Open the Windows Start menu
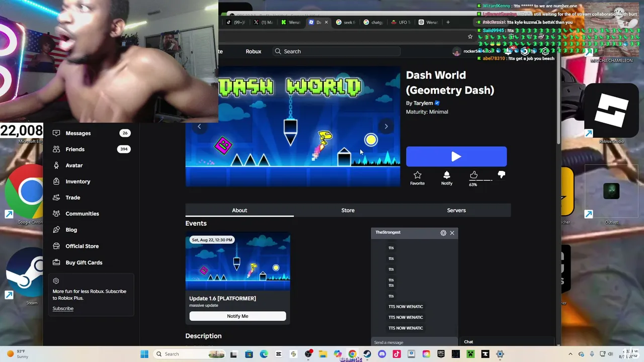The image size is (644, 362). point(144,354)
